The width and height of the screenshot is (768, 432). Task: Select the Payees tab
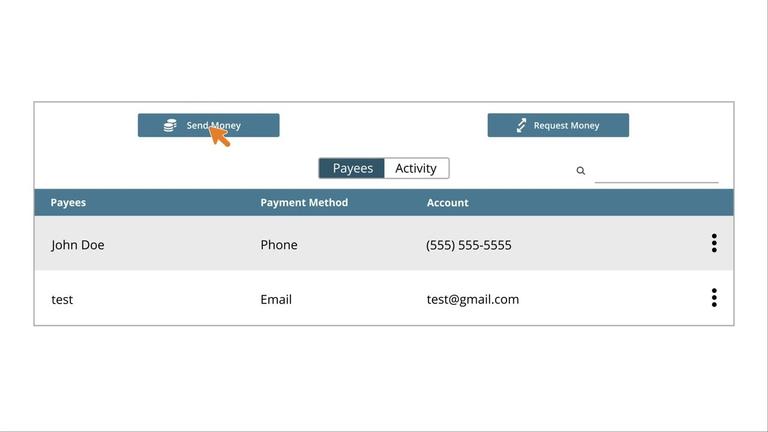(x=352, y=168)
